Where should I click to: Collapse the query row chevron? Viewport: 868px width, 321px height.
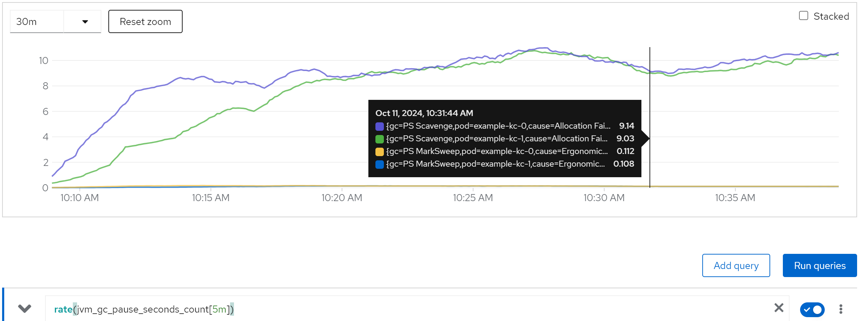[25, 309]
